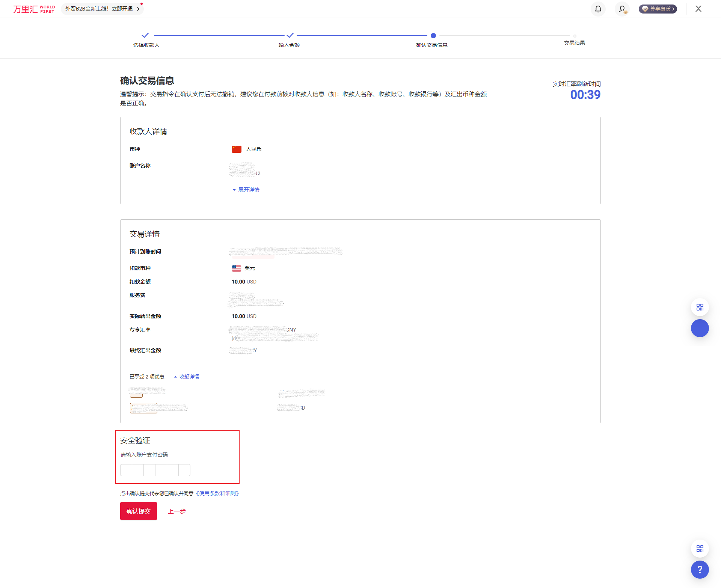Click the blue floating customer service circle
The image size is (721, 588).
[699, 328]
